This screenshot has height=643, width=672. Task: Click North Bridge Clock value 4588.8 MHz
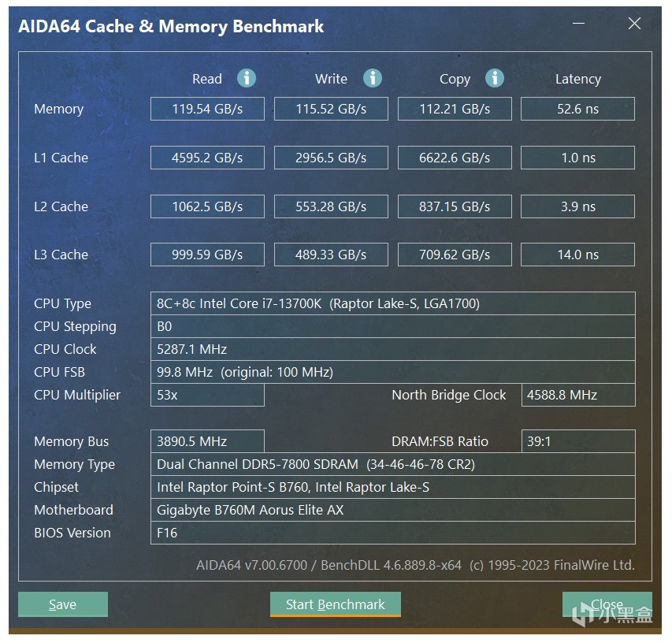point(578,395)
